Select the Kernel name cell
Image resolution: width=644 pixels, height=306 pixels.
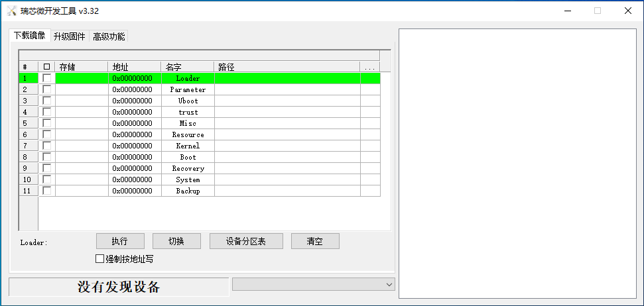click(188, 146)
